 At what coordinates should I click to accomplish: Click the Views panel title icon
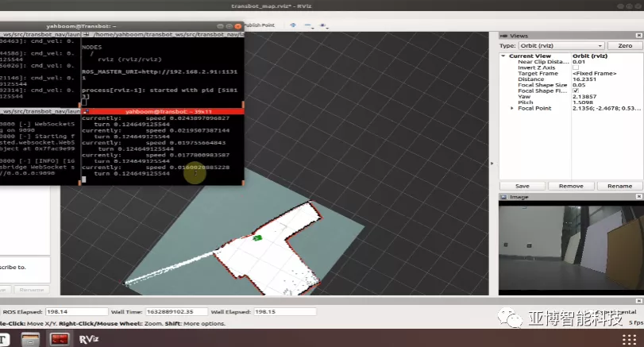pyautogui.click(x=504, y=36)
